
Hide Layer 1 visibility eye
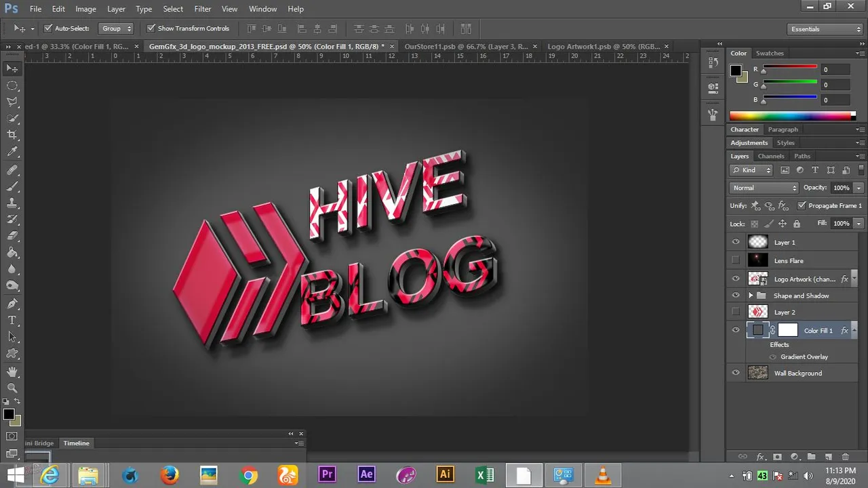click(x=736, y=242)
